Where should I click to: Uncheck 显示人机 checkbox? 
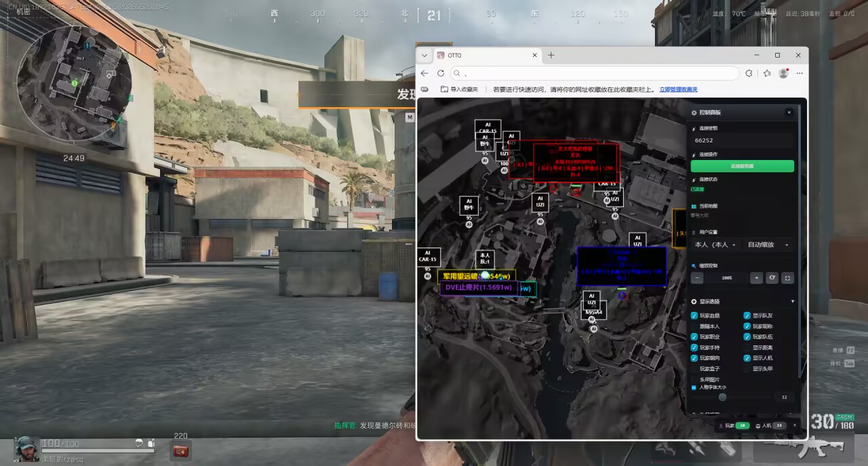(747, 357)
